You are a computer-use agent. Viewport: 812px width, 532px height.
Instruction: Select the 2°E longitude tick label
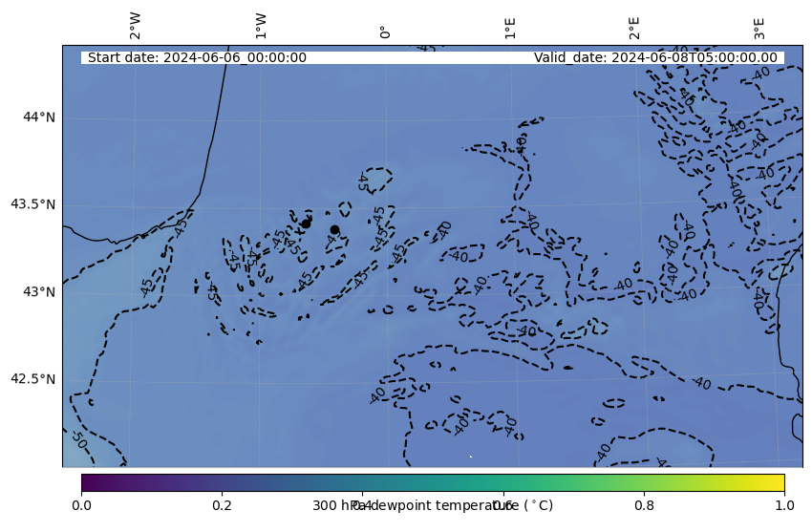[634, 27]
